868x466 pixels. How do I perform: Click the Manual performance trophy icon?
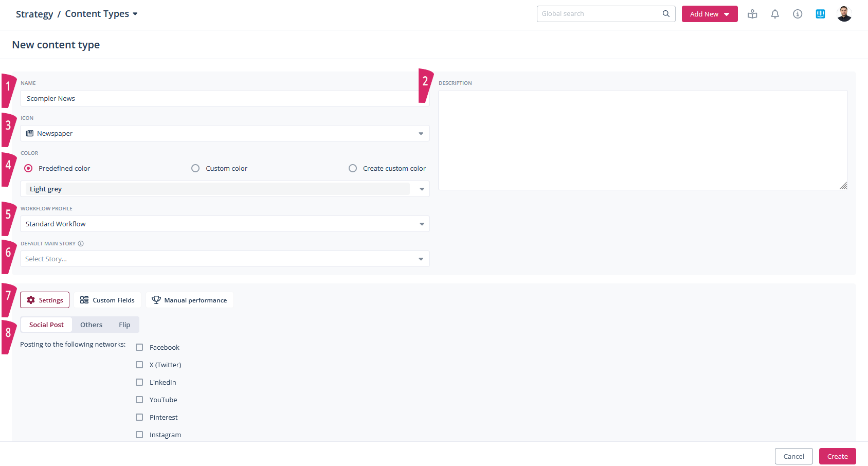coord(156,300)
